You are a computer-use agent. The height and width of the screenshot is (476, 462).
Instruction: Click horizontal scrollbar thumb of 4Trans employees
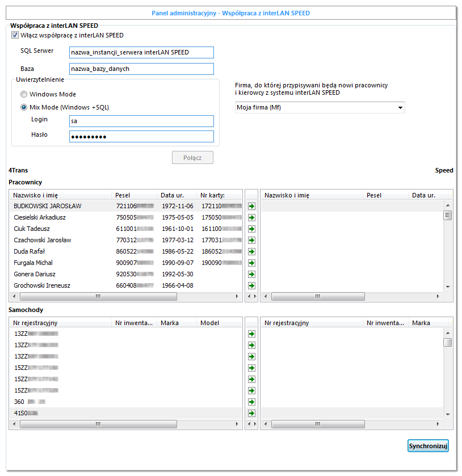point(98,296)
